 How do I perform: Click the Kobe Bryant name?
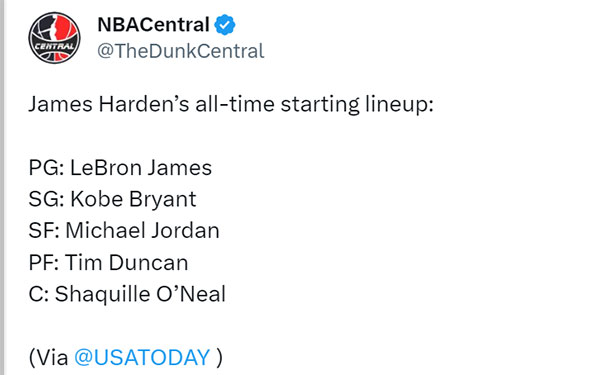133,199
